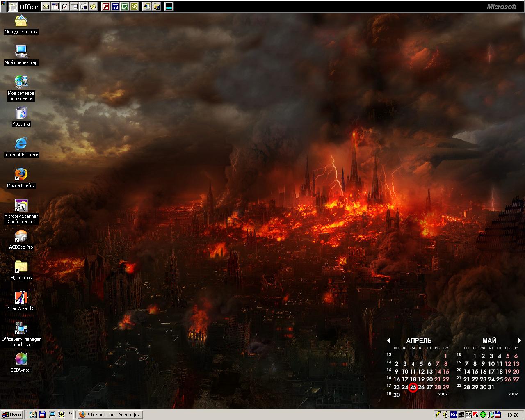Click New Office Document icon in Office bar
The height and width of the screenshot is (420, 525).
(146, 7)
